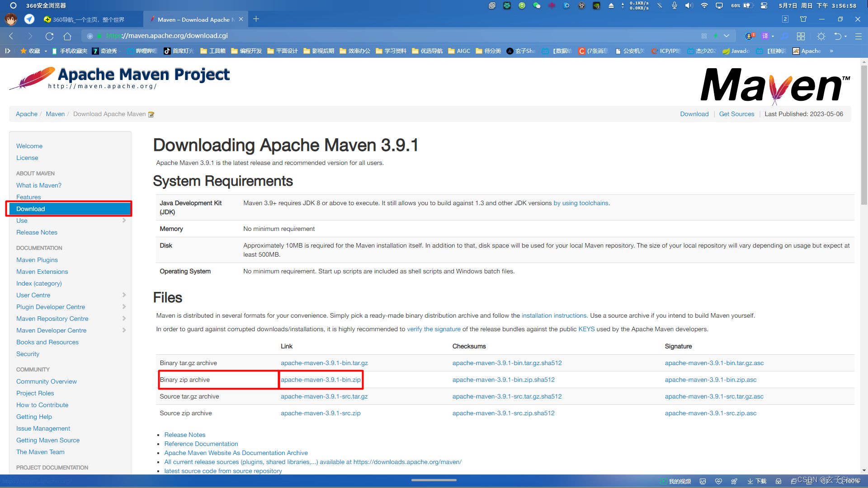Open the AIGC bookmark folder
The height and width of the screenshot is (488, 868).
click(x=459, y=51)
